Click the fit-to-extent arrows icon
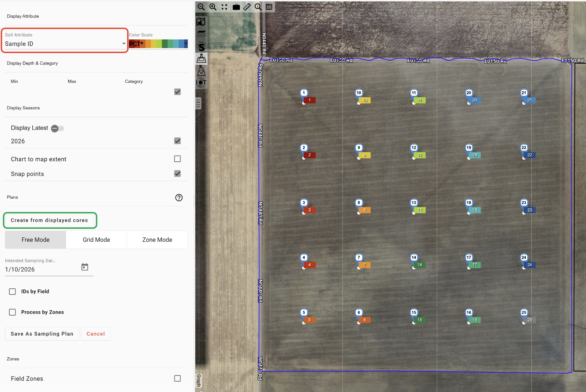This screenshot has width=586, height=392. tap(224, 7)
